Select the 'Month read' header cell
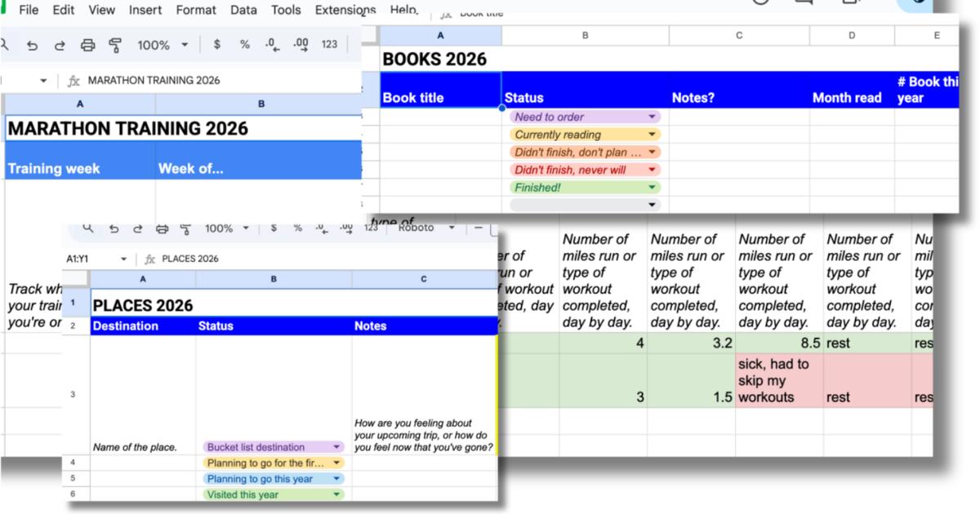The image size is (980, 514). pos(852,89)
